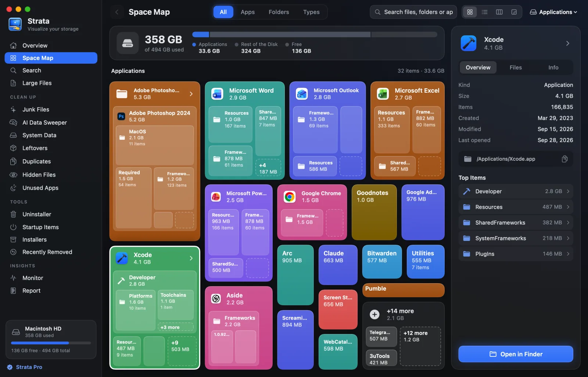Screen dimensions: 588x377
Task: Open the Overview page
Action: pos(51,46)
